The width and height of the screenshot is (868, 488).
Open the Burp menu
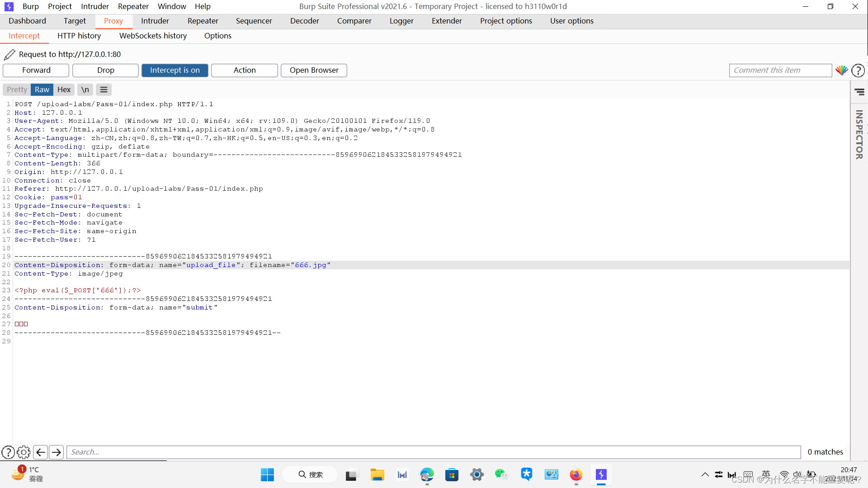point(30,6)
